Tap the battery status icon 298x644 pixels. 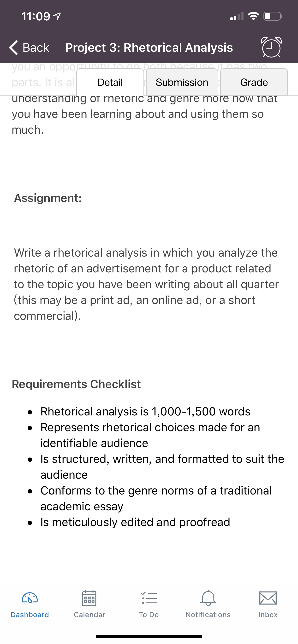[x=273, y=17]
